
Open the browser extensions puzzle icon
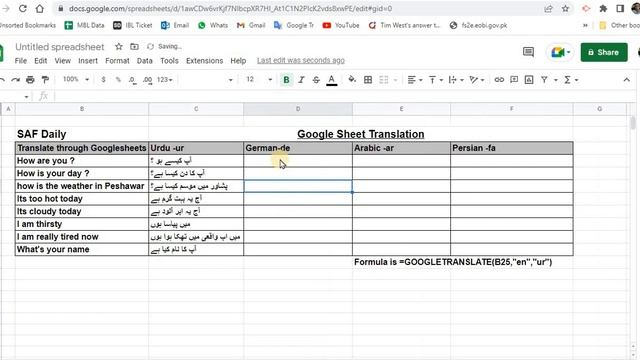point(603,9)
